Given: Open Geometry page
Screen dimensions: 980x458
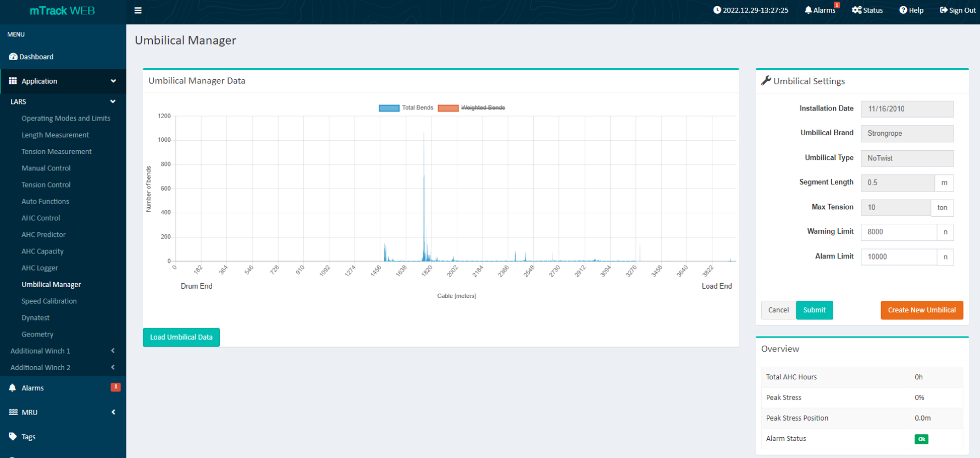Looking at the screenshot, I should [37, 334].
